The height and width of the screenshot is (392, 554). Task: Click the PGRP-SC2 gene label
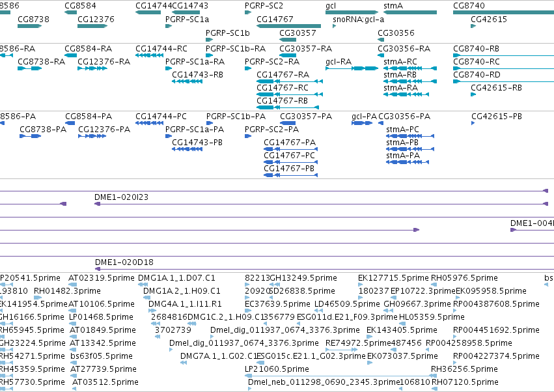pos(264,6)
